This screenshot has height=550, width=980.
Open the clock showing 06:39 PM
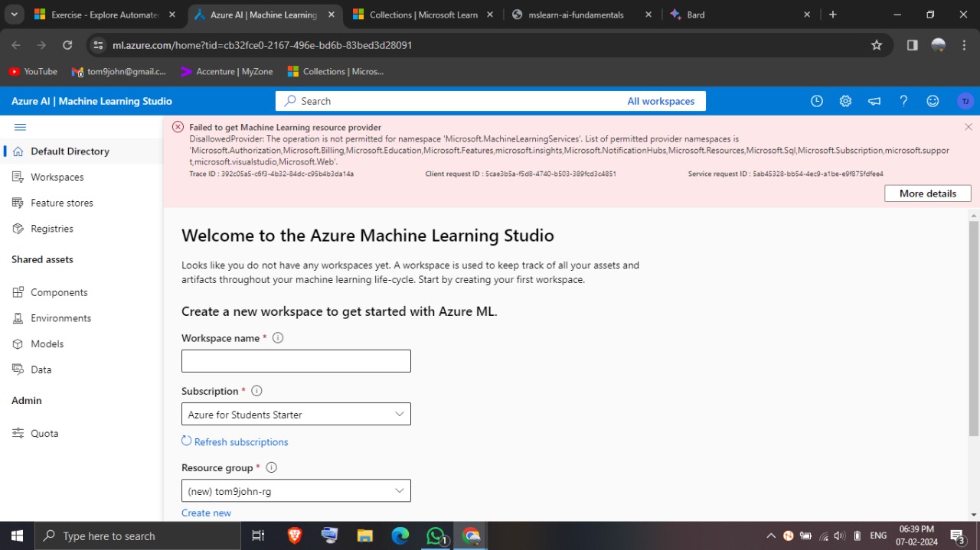pos(916,529)
